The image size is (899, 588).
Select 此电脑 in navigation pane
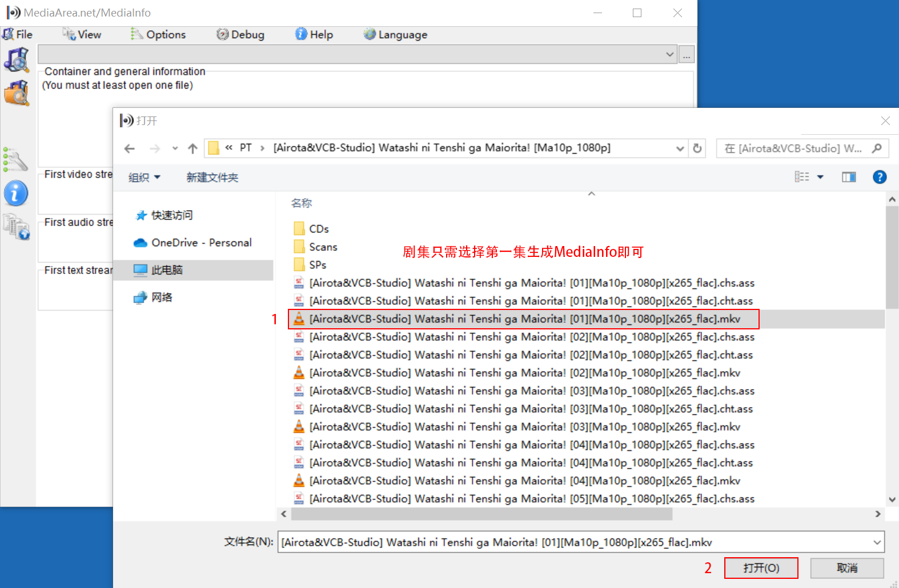[167, 270]
